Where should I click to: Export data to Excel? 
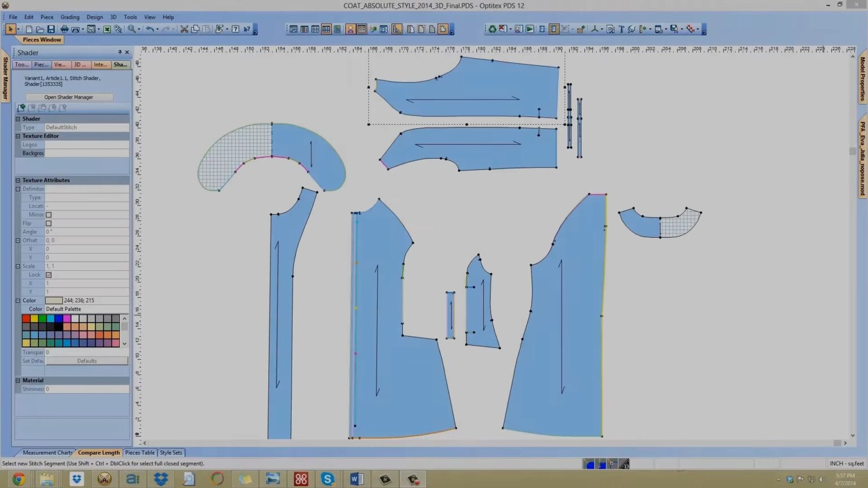(x=107, y=29)
